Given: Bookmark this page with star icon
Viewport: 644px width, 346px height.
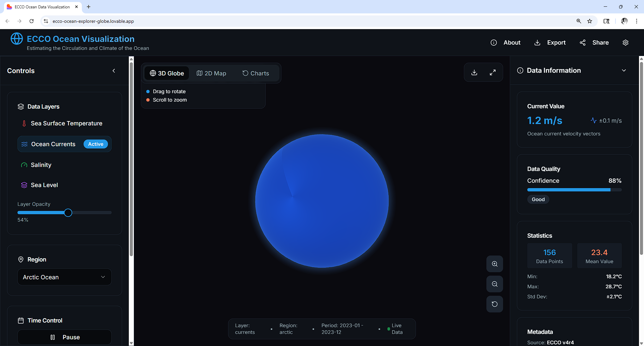Looking at the screenshot, I should [590, 21].
